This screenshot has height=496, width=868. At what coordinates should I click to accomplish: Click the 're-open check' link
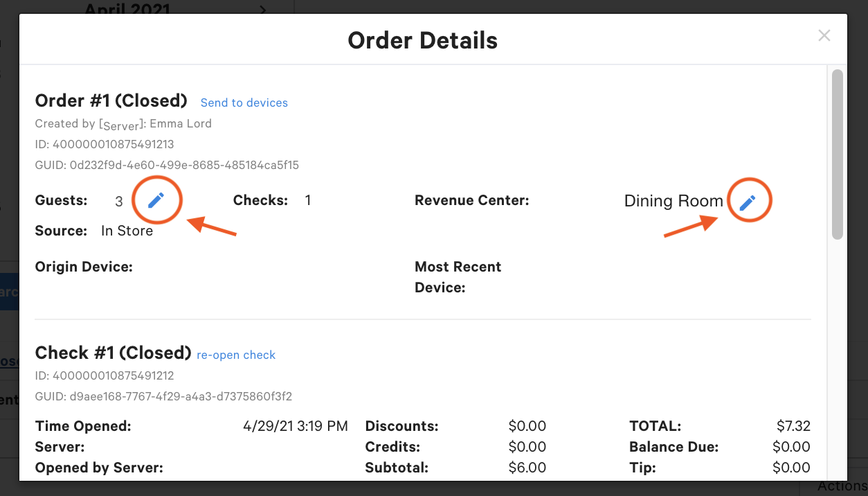[236, 355]
